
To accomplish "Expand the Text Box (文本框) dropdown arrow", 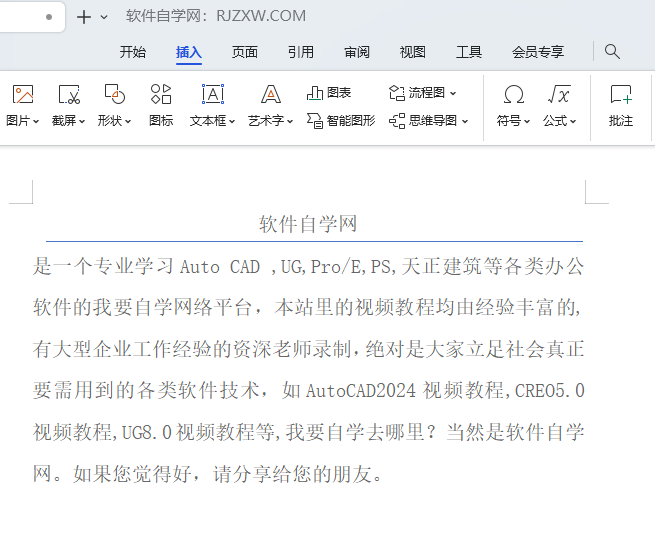I will [x=232, y=122].
